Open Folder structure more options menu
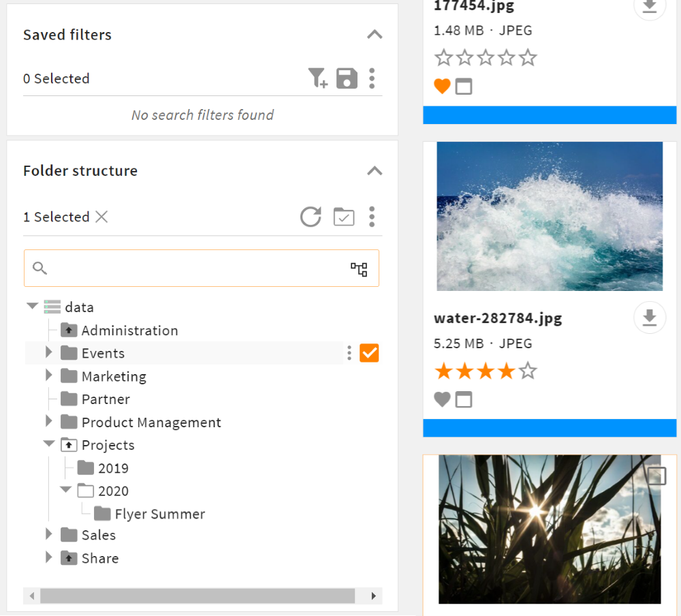 pyautogui.click(x=372, y=217)
